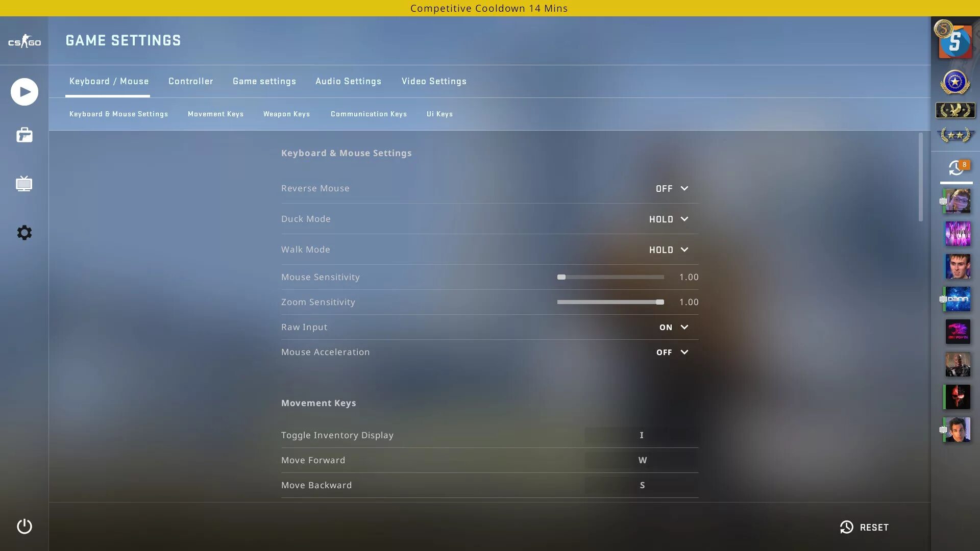Click the broadcast/watch TV icon

(24, 183)
